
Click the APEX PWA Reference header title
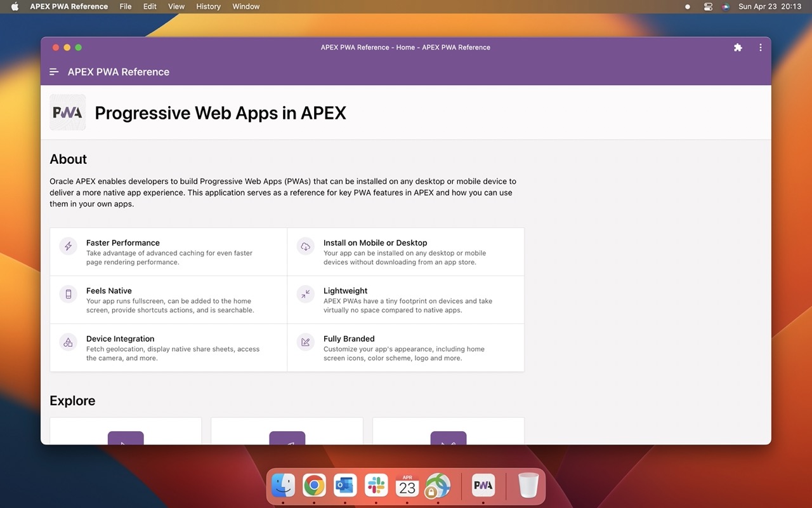tap(119, 72)
